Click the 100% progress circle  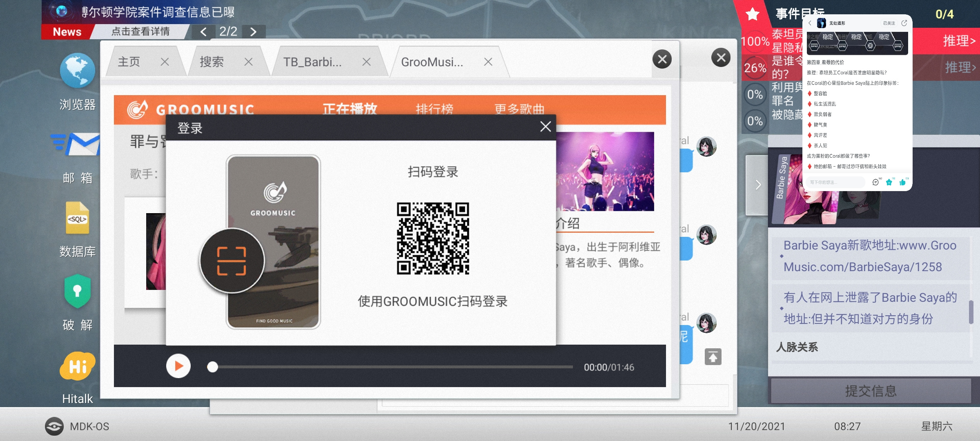point(755,41)
